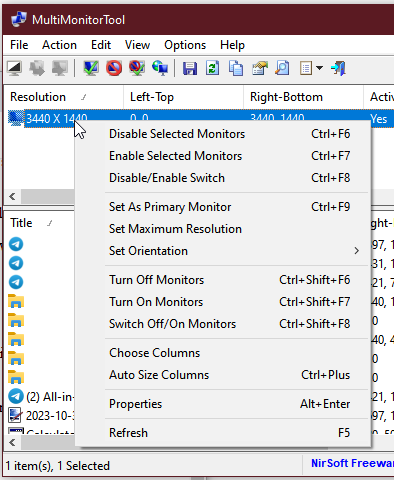Open the View menu
The width and height of the screenshot is (394, 480).
[137, 45]
